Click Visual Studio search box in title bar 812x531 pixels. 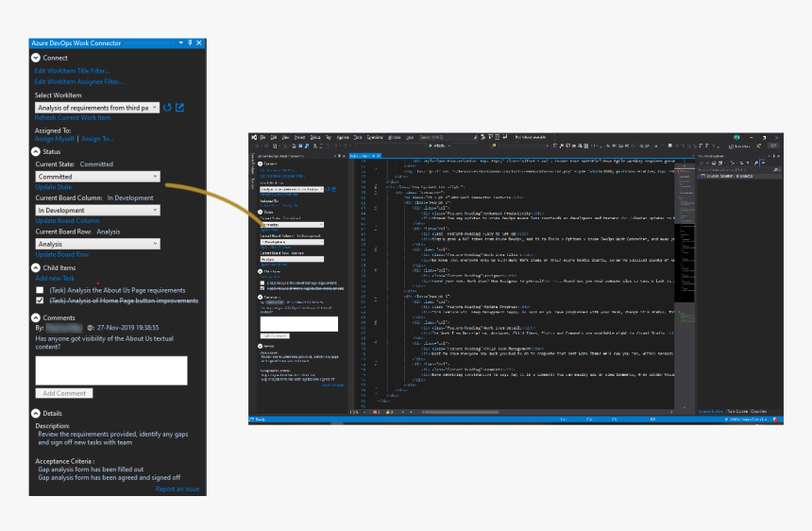[448, 137]
